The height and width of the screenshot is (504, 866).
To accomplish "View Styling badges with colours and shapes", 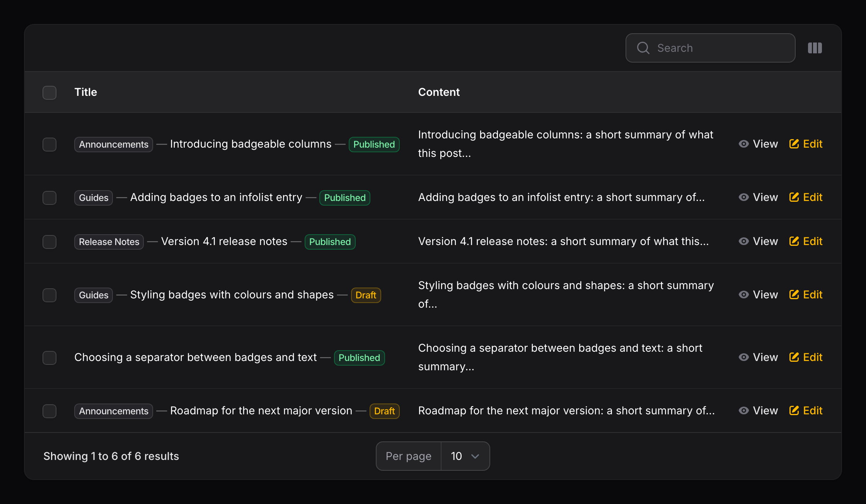I will (758, 295).
